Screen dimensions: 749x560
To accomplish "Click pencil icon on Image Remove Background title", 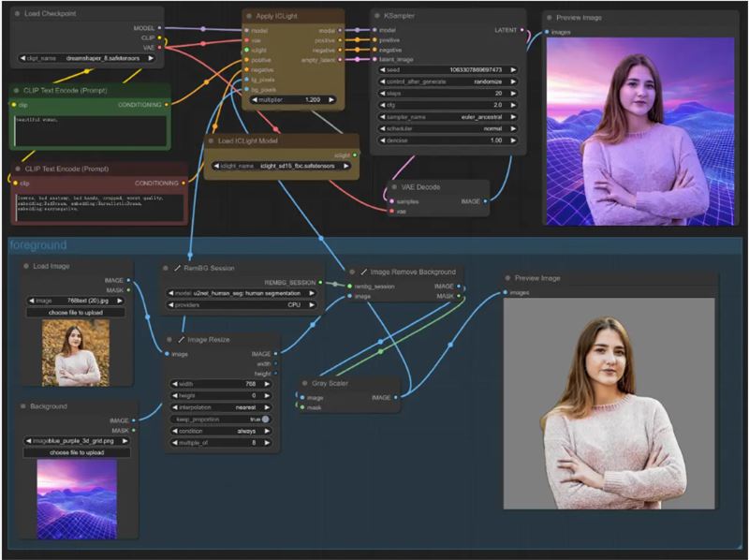I will (x=363, y=272).
